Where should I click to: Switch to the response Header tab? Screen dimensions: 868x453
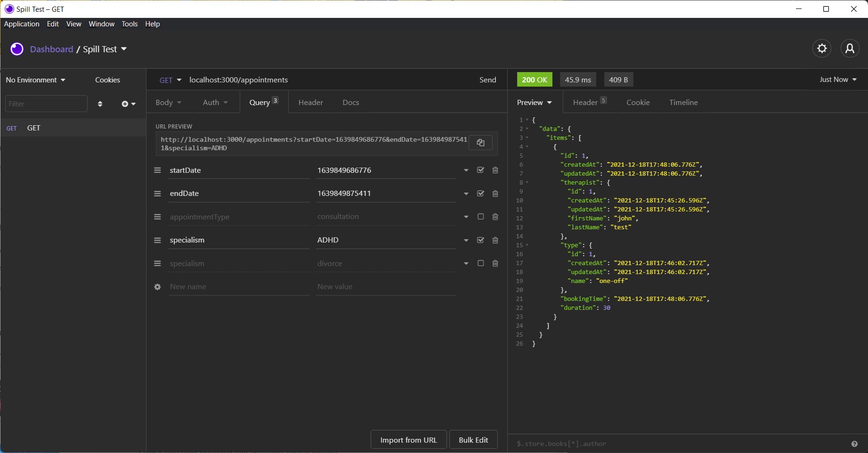[x=590, y=102]
